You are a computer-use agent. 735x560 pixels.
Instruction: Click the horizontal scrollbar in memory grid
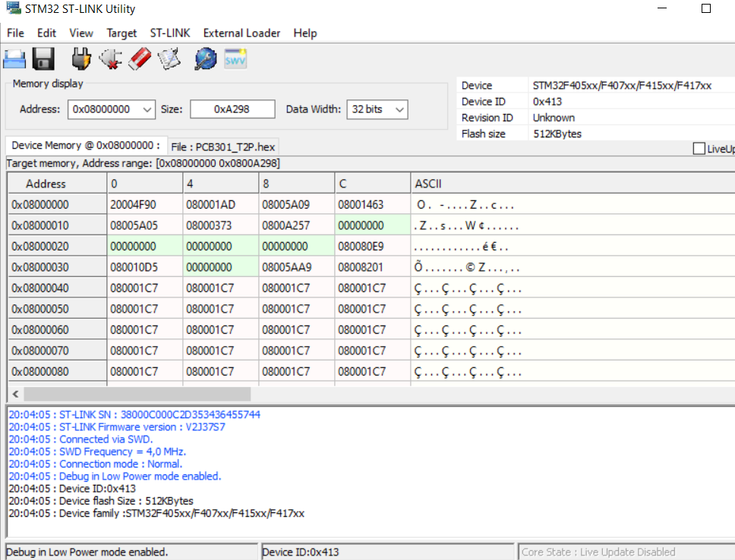click(x=137, y=394)
